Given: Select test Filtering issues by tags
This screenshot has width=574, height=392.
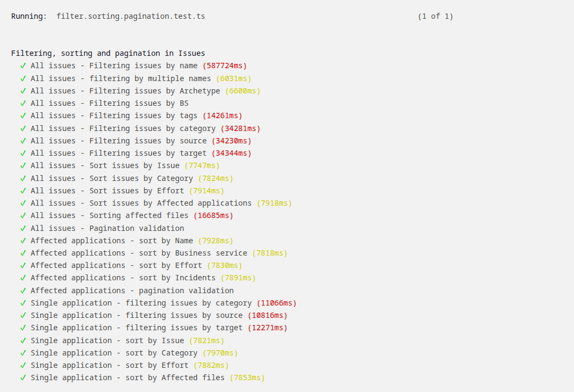Looking at the screenshot, I should (x=114, y=115).
